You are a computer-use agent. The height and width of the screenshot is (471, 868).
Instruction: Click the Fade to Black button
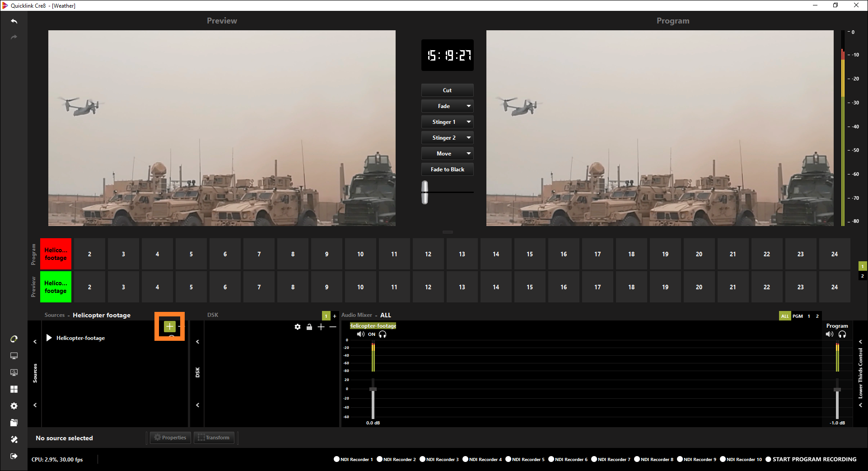coord(447,170)
